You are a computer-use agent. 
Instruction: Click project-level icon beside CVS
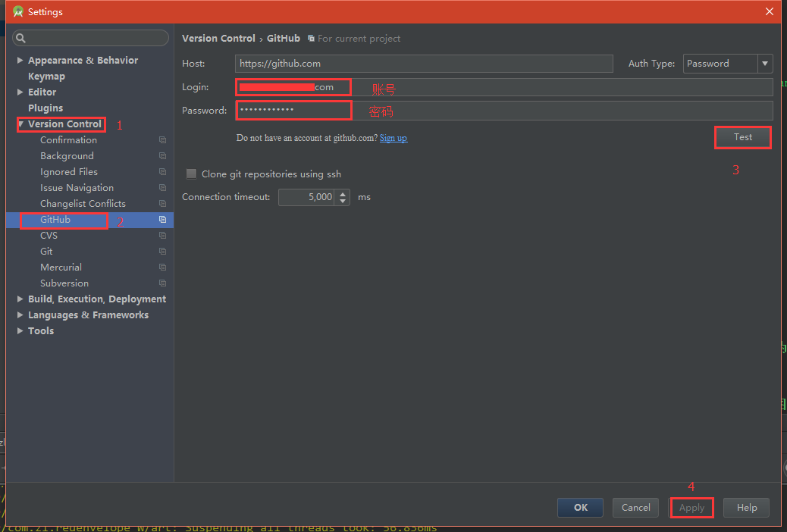162,236
